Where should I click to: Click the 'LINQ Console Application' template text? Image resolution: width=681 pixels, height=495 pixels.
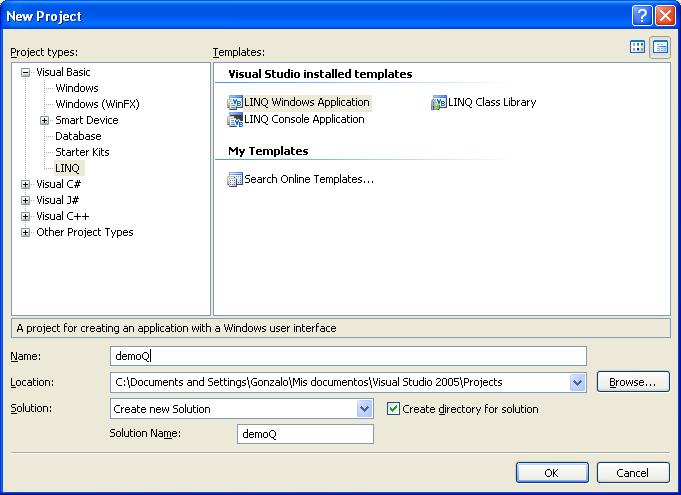pos(304,119)
